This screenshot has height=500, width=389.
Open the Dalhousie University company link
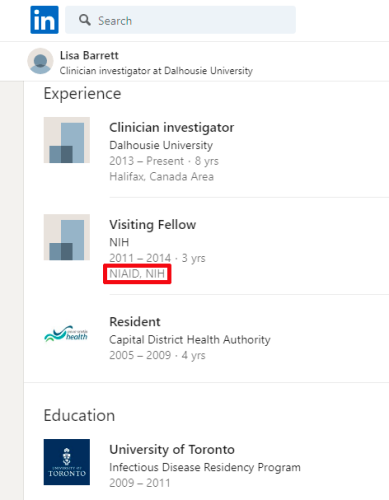pyautogui.click(x=161, y=145)
